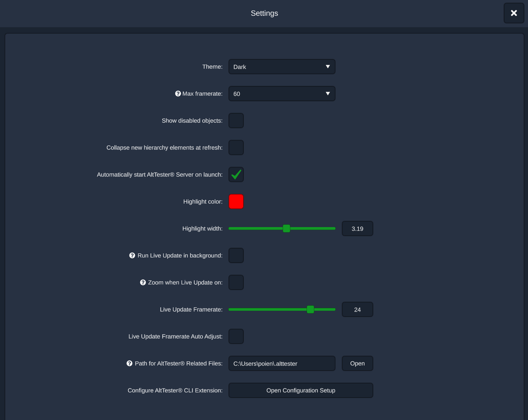The image size is (528, 420).
Task: Click the 'Highlight width:' label
Action: click(202, 229)
